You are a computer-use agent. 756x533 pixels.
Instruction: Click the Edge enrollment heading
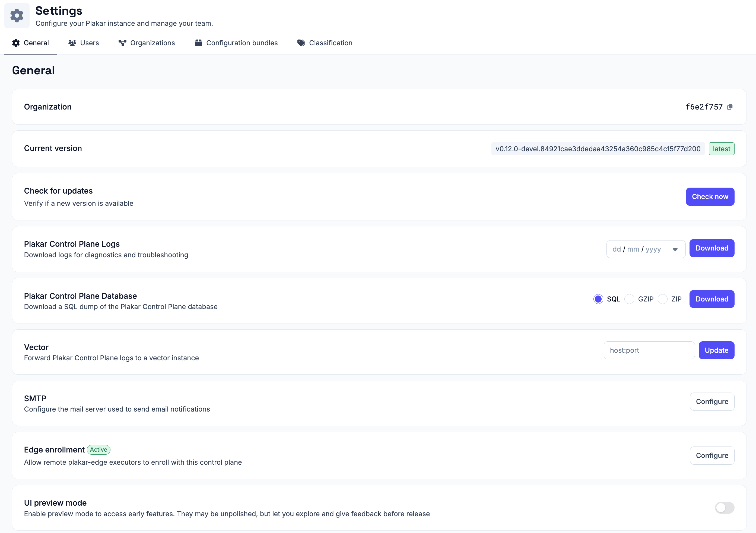coord(54,450)
